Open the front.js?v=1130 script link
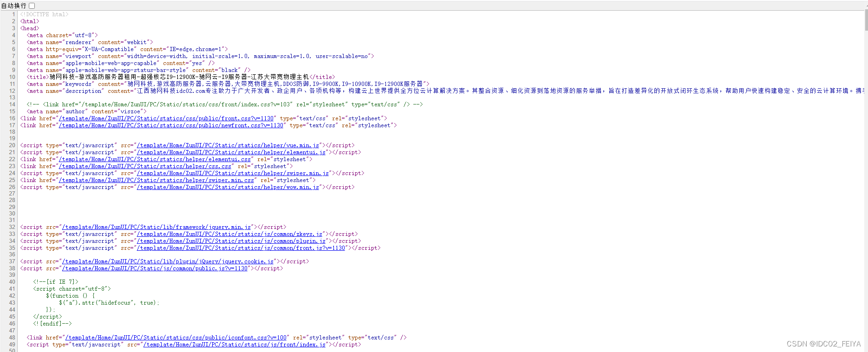This screenshot has width=868, height=352. click(241, 248)
